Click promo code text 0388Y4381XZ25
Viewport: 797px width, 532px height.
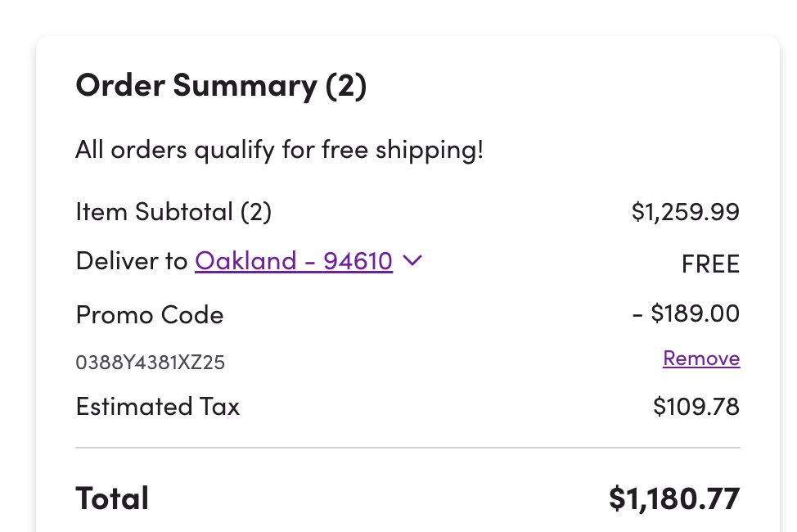pos(150,362)
